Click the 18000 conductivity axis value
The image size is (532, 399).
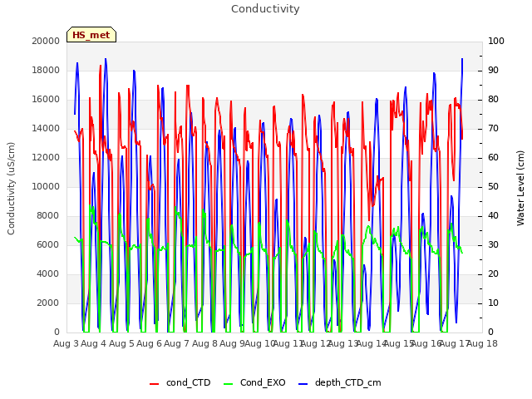point(46,70)
